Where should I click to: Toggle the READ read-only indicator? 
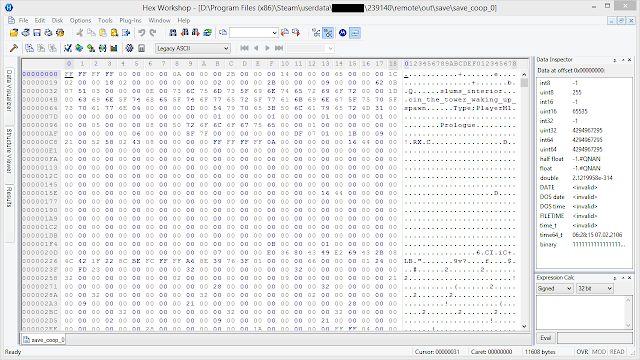point(617,351)
